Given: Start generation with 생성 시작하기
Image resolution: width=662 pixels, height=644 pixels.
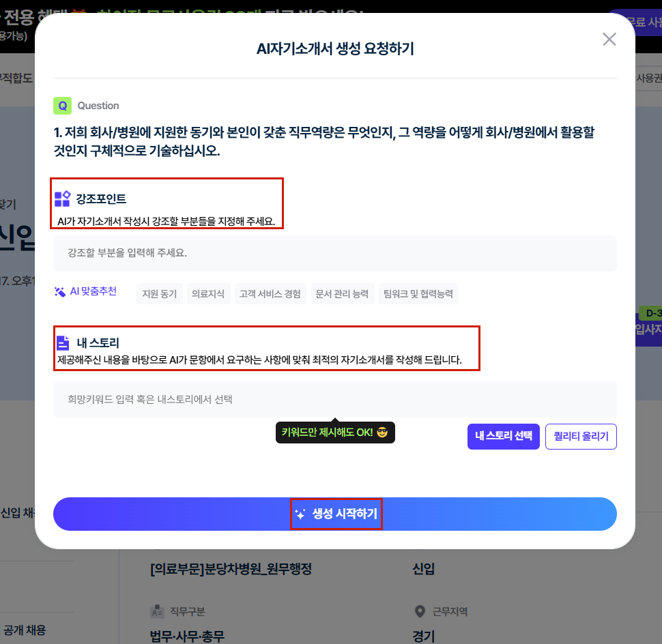Looking at the screenshot, I should (335, 514).
